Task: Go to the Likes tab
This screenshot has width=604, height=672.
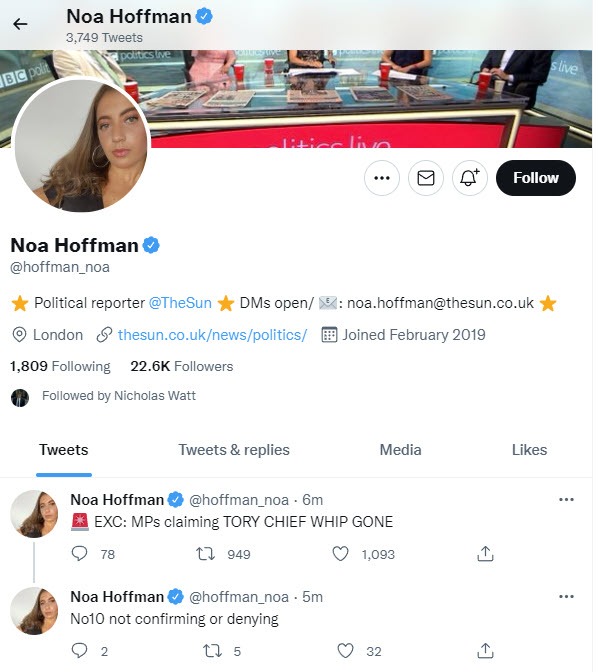Action: (x=529, y=450)
